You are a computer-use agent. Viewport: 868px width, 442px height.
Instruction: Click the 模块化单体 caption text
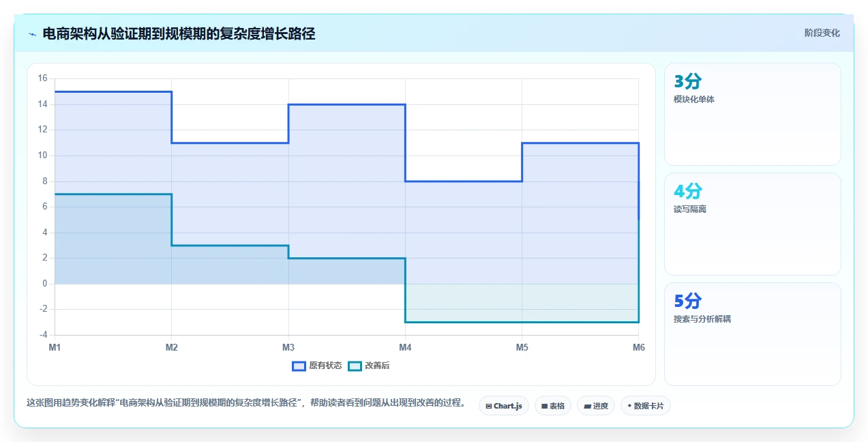pyautogui.click(x=694, y=100)
